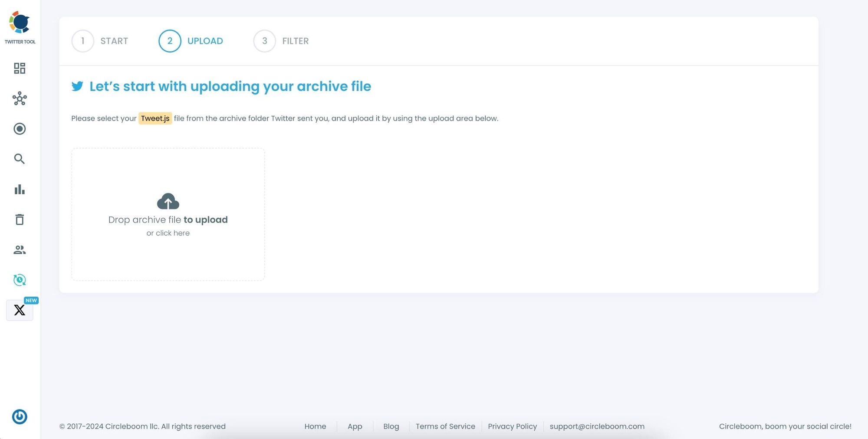Open the Terms of Service page

pyautogui.click(x=445, y=426)
